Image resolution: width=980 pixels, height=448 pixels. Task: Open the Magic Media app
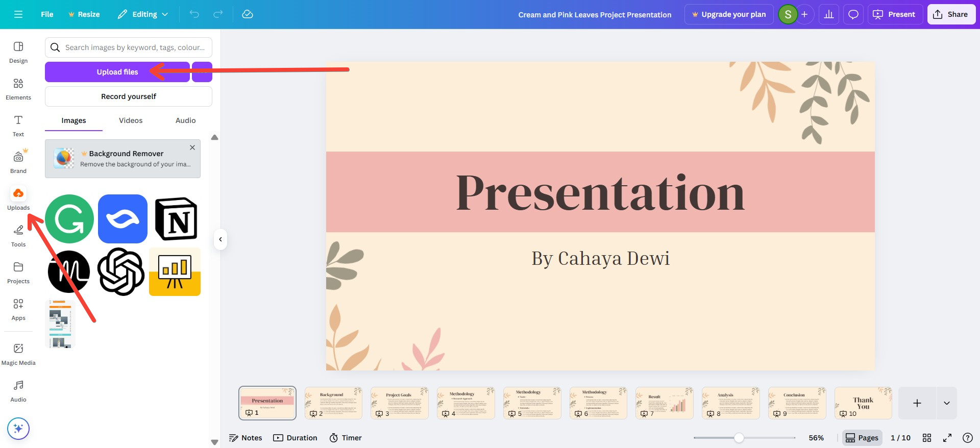coord(18,354)
